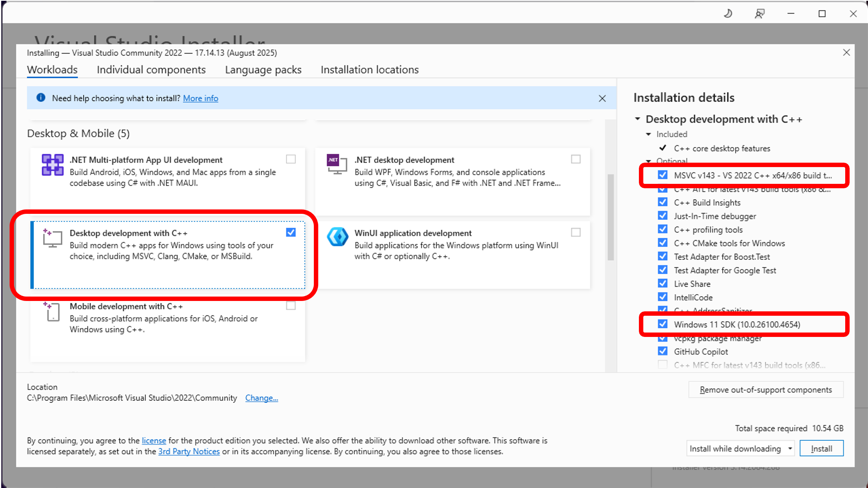Click the blue info icon in banner
The height and width of the screenshot is (488, 868).
pos(41,98)
